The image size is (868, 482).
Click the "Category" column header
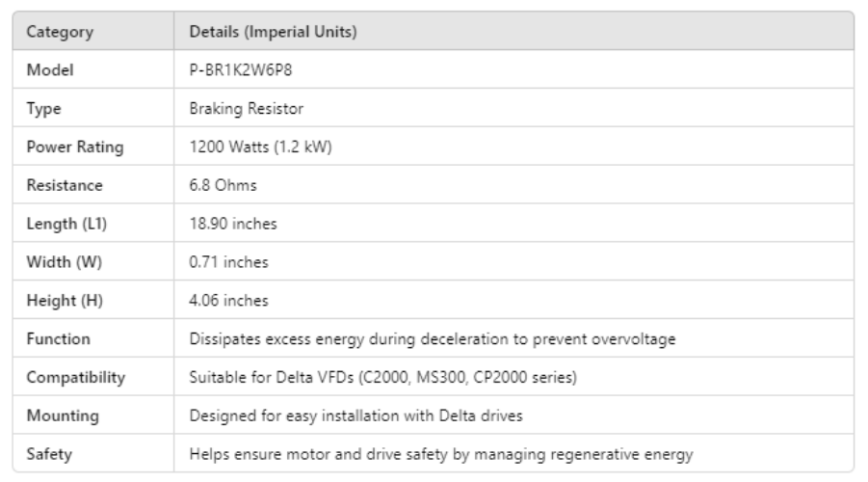[x=60, y=32]
